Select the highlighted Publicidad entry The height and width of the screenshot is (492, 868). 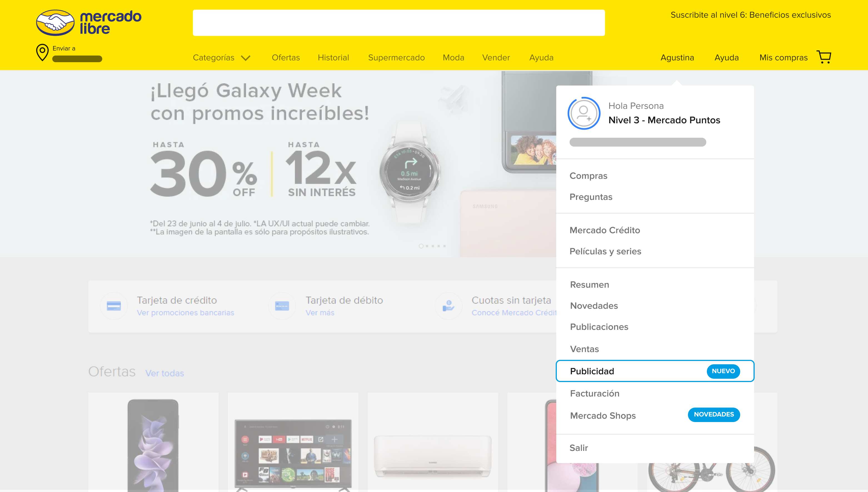click(x=655, y=371)
